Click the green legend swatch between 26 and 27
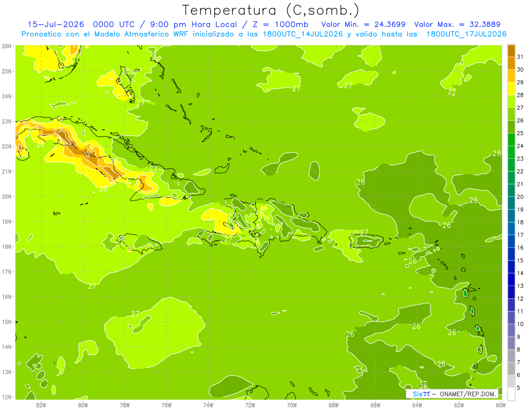This screenshot has width=532, height=411. click(x=511, y=114)
